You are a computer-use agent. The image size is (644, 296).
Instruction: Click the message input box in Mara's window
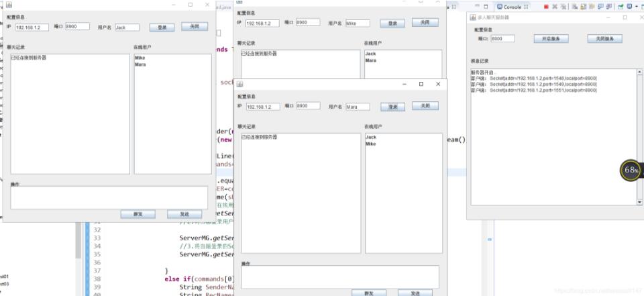click(340, 277)
